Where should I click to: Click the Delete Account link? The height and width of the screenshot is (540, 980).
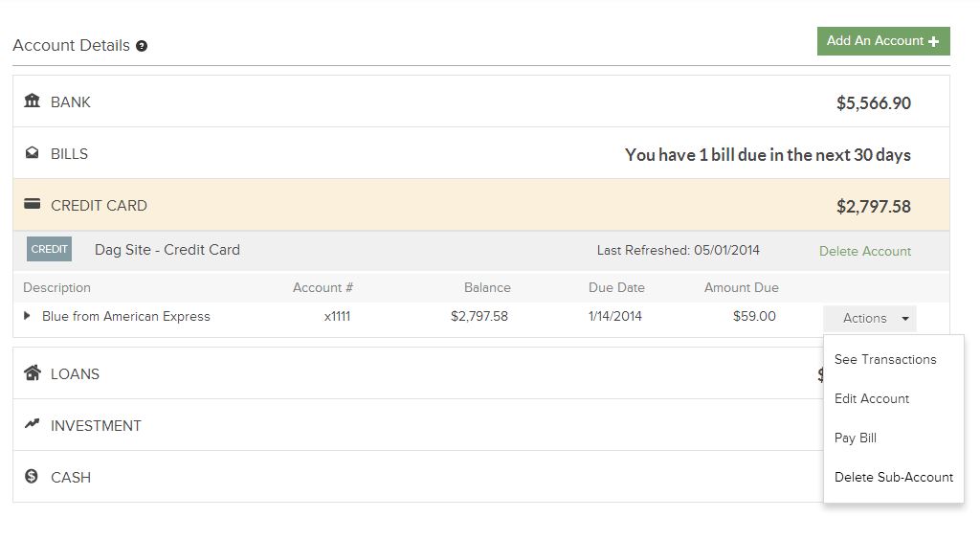pyautogui.click(x=865, y=251)
